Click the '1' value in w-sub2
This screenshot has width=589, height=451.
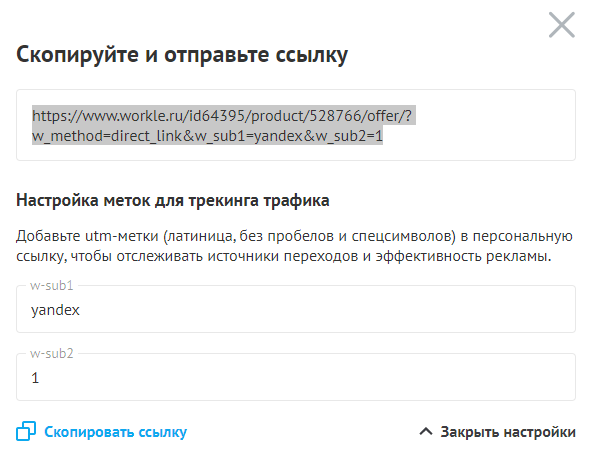coord(35,378)
